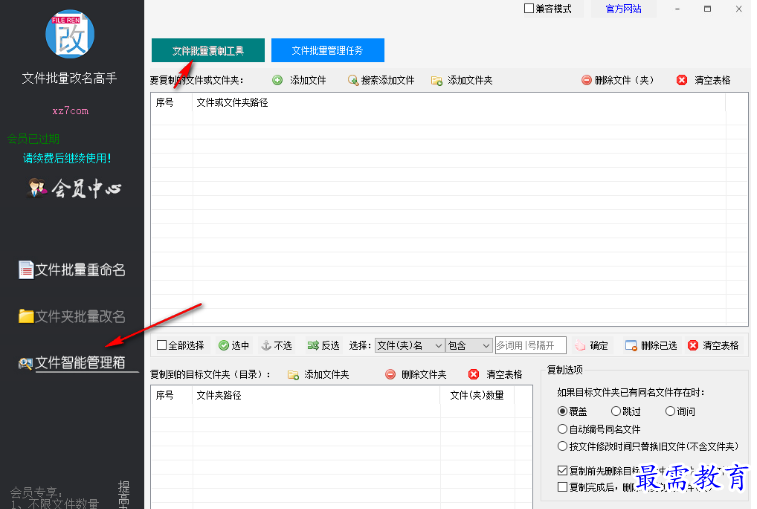Switch to 文件批量管理任务 tab
Image resolution: width=757 pixels, height=509 pixels.
click(x=327, y=50)
